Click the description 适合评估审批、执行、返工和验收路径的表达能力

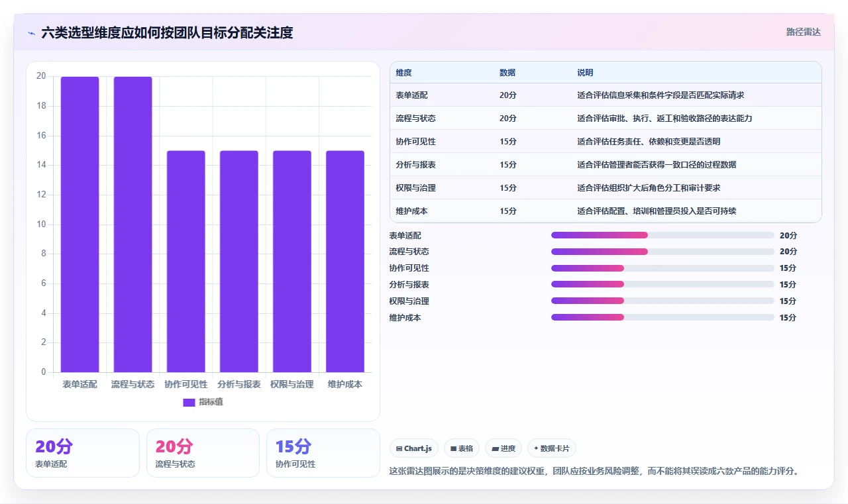click(664, 119)
